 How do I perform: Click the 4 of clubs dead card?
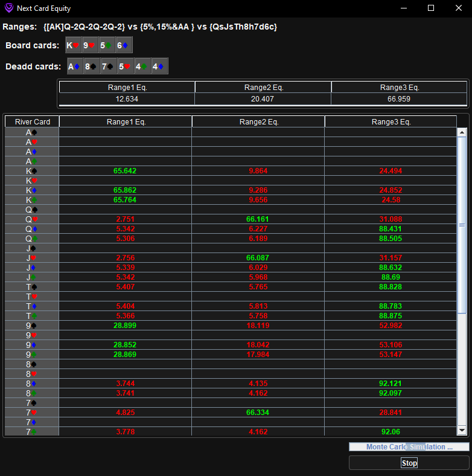point(142,66)
